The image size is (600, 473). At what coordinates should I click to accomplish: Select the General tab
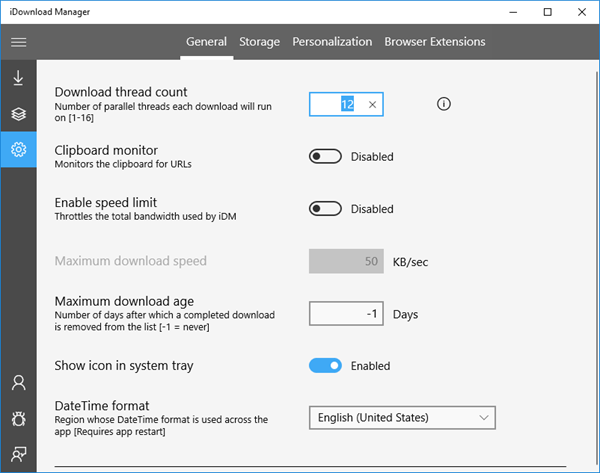[x=207, y=42]
